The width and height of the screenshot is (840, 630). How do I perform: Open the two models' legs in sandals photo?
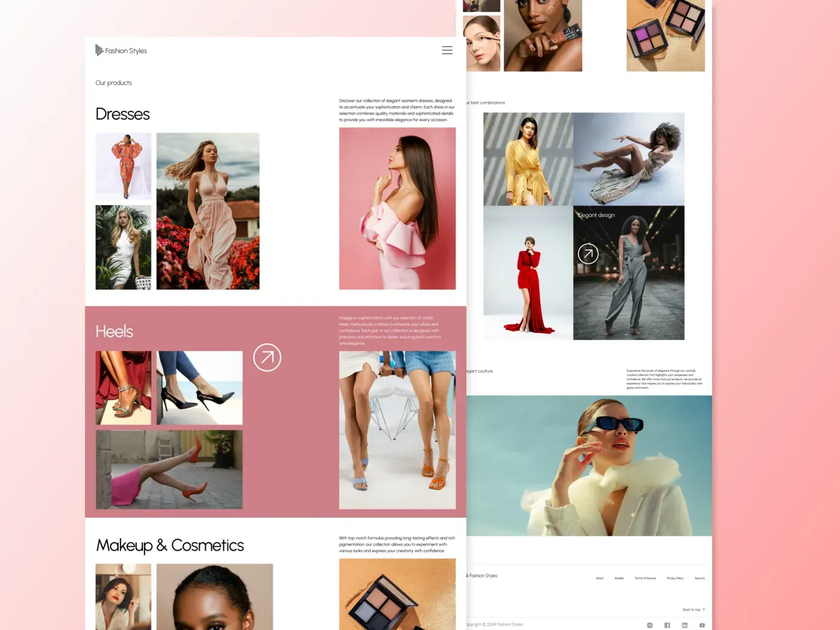tap(397, 430)
